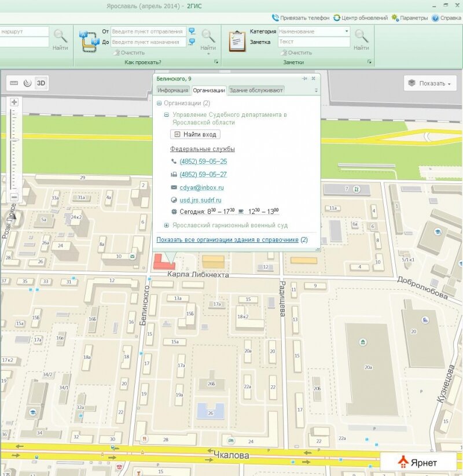The image size is (463, 476).
Task: Pick destination point on map next to До field
Action: pyautogui.click(x=192, y=42)
